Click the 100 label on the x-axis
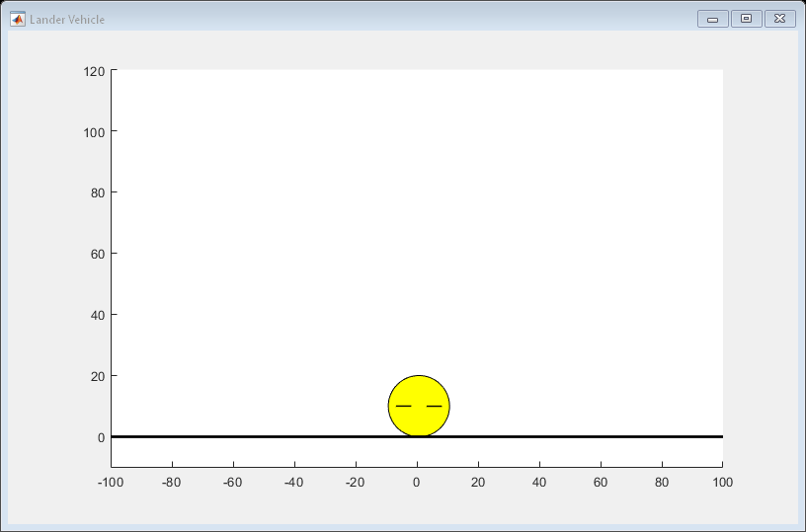 (x=722, y=483)
